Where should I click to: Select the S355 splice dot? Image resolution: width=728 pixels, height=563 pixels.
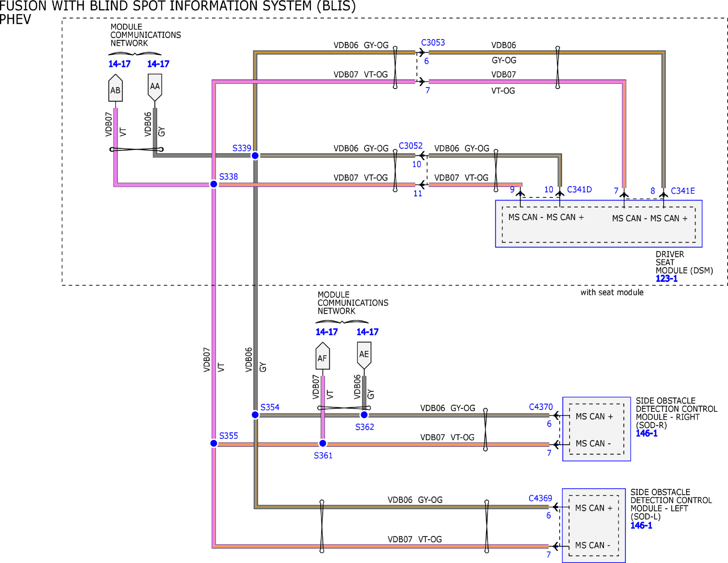[x=214, y=443]
